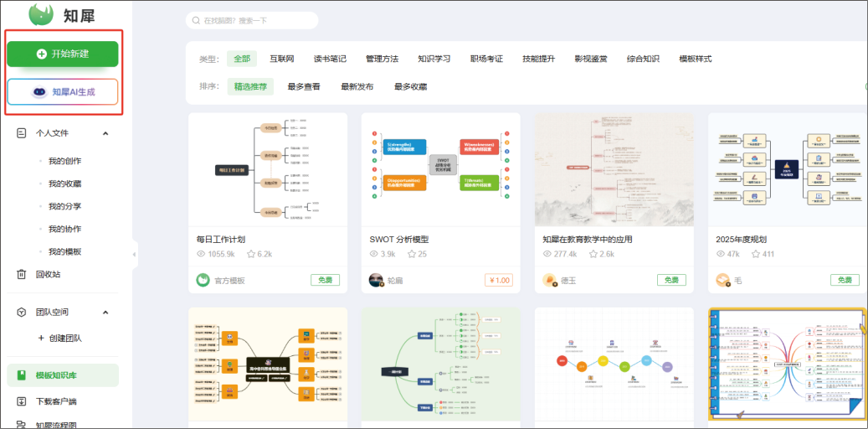Sort templates by 最多查看

[x=304, y=86]
